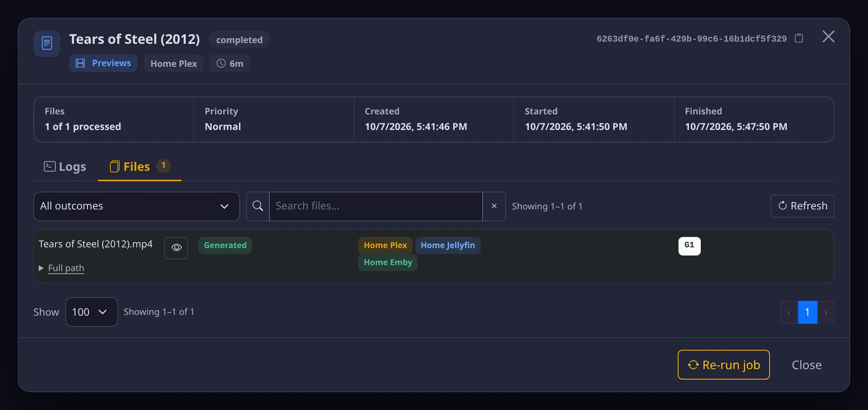Click the Created timestamp 5:41:46 PM
The height and width of the screenshot is (410, 868).
(416, 127)
